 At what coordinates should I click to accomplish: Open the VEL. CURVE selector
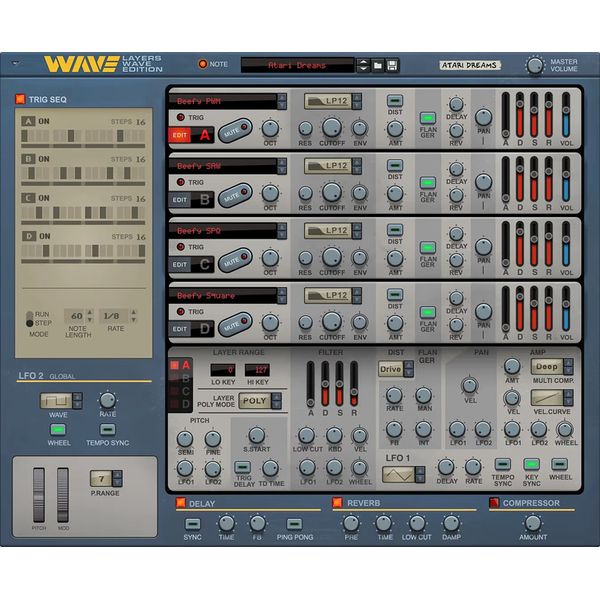[552, 398]
